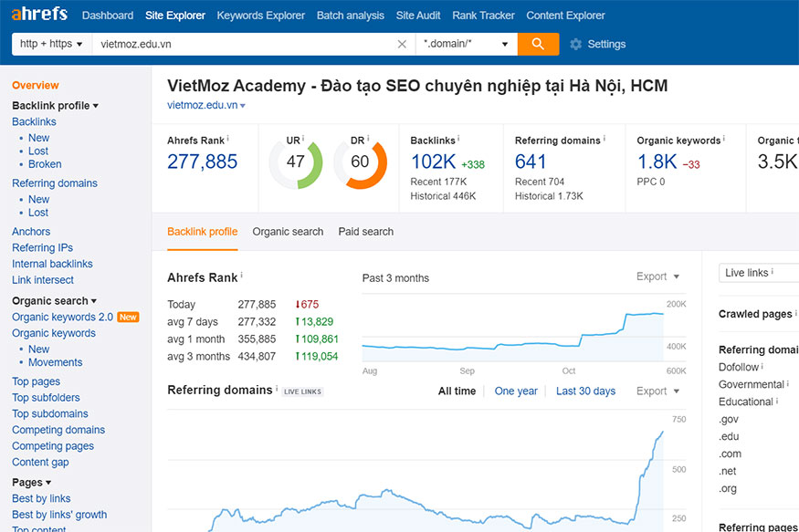
Task: Open Export dropdown for Referring domains chart
Action: pos(657,391)
